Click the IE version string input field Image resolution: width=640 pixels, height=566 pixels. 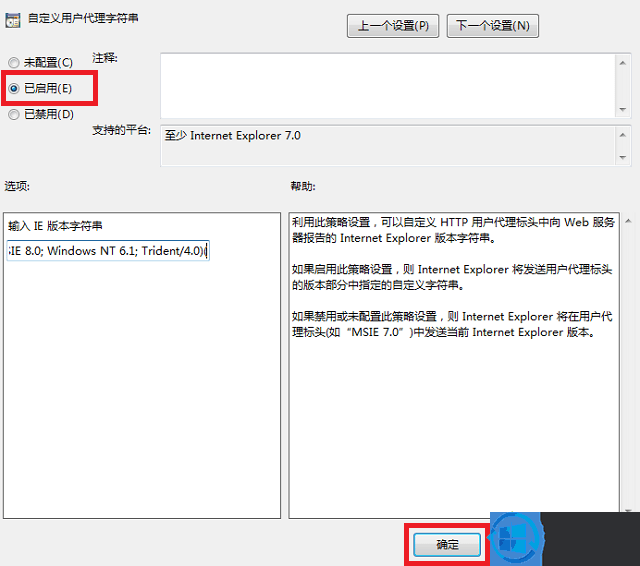click(108, 251)
